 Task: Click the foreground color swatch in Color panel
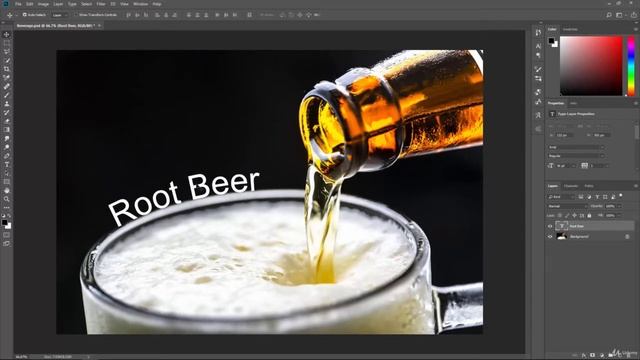point(551,41)
